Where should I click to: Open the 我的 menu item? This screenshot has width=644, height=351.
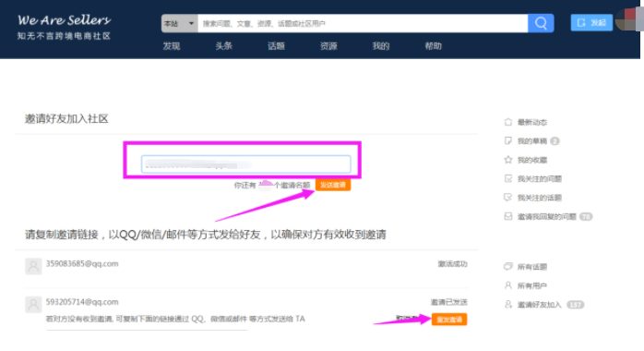point(381,46)
